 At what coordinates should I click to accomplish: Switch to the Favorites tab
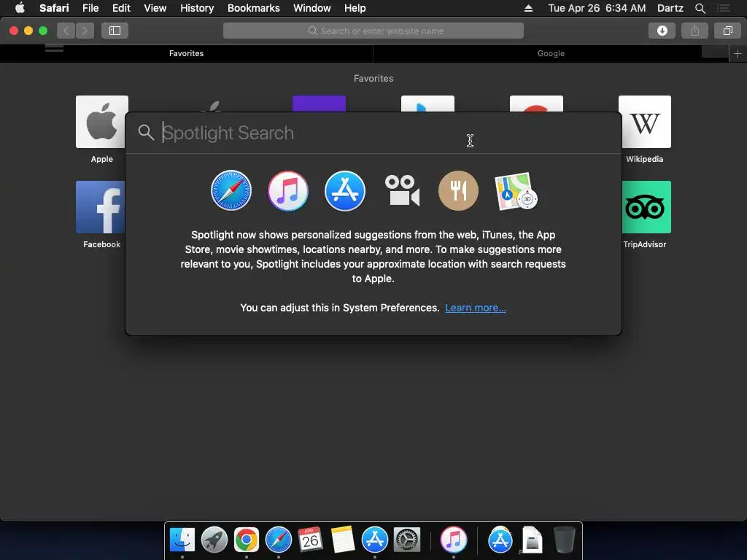coord(186,53)
